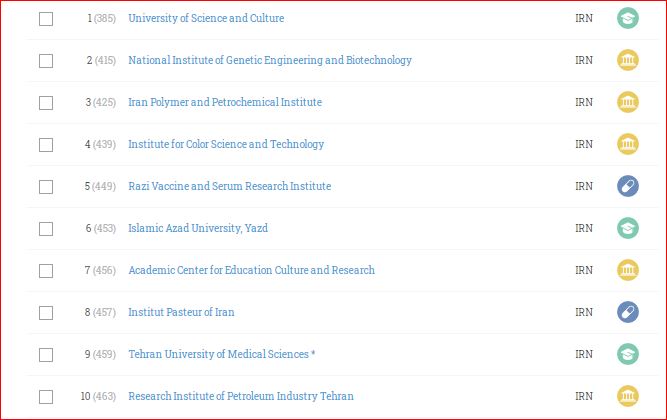Screen dimensions: 667x420
Task: Click the green graduation cap icon for Islamic Azad University, Yazd
Action: coord(628,228)
